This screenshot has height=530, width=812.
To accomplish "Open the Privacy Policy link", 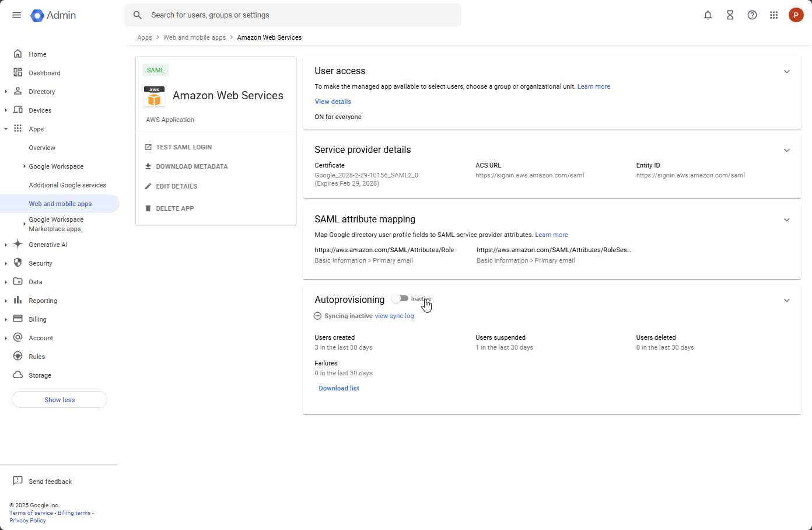I will [27, 521].
